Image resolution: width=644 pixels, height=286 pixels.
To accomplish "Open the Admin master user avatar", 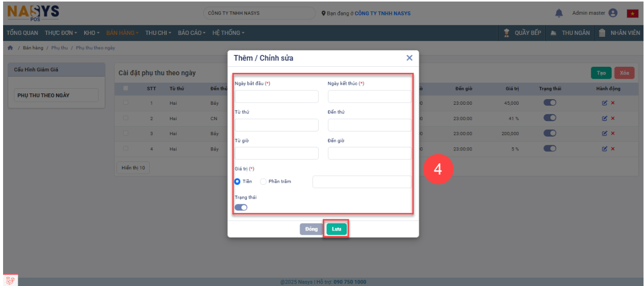I will pos(612,13).
